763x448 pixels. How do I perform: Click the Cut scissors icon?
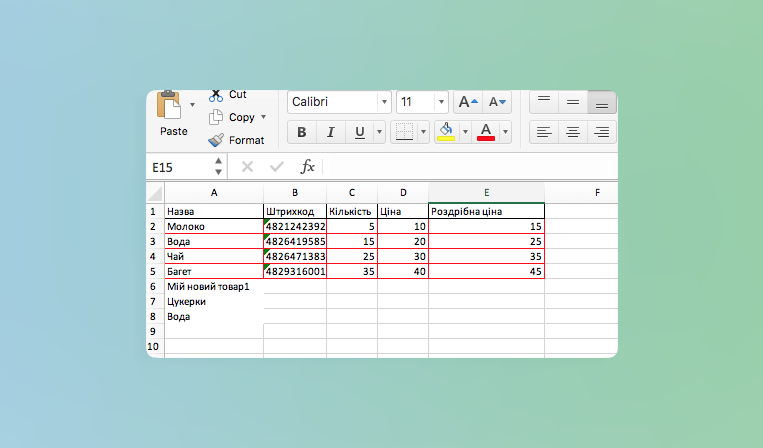[215, 95]
